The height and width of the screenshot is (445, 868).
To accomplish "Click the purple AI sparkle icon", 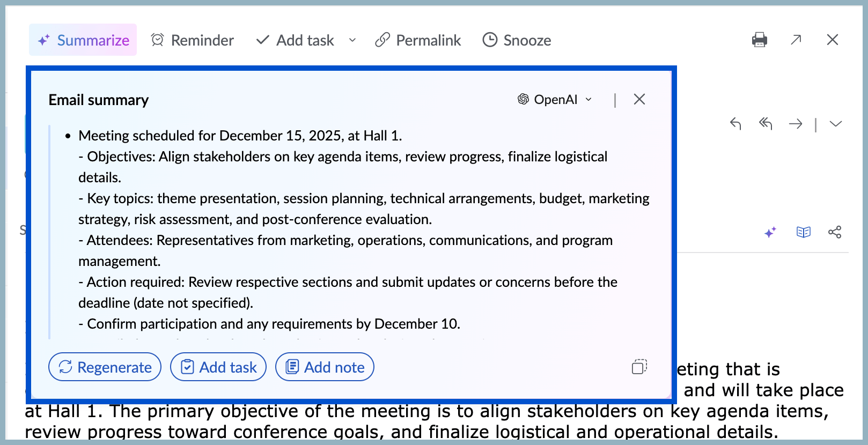I will 770,232.
